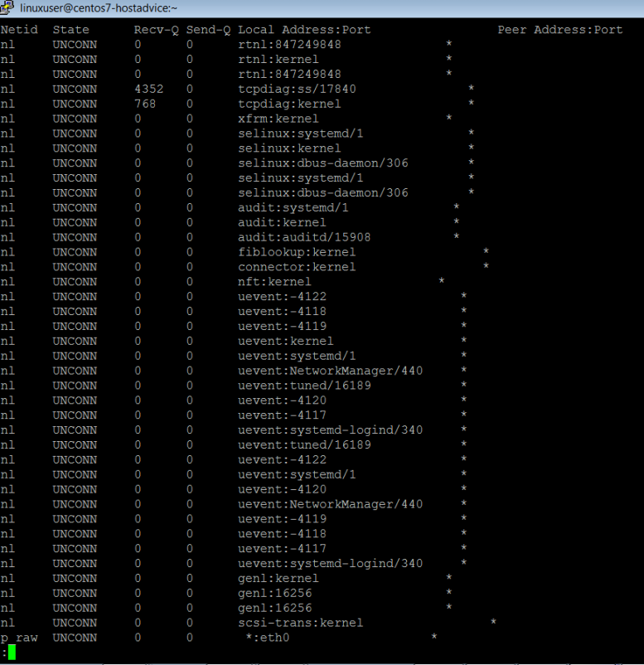Click the scsi-trans:kernel entry

point(300,623)
